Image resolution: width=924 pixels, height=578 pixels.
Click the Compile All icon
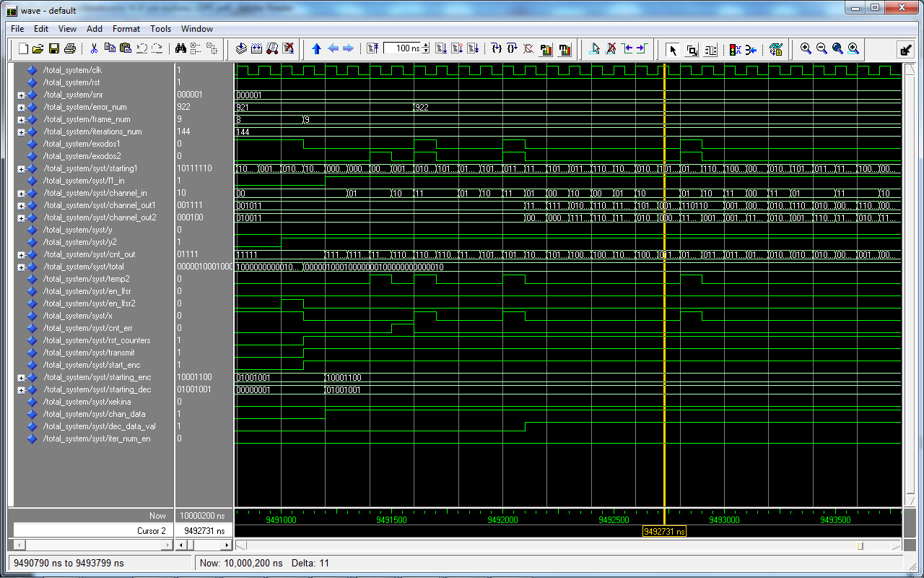click(258, 49)
